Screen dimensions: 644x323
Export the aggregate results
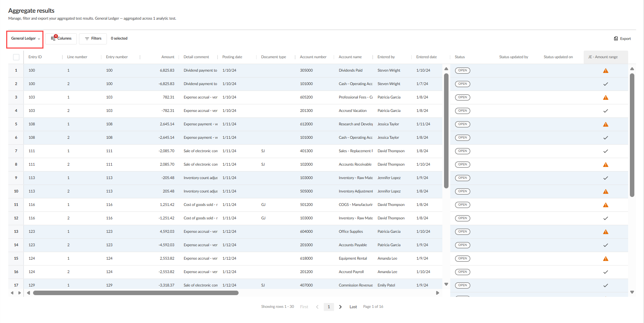tap(622, 39)
